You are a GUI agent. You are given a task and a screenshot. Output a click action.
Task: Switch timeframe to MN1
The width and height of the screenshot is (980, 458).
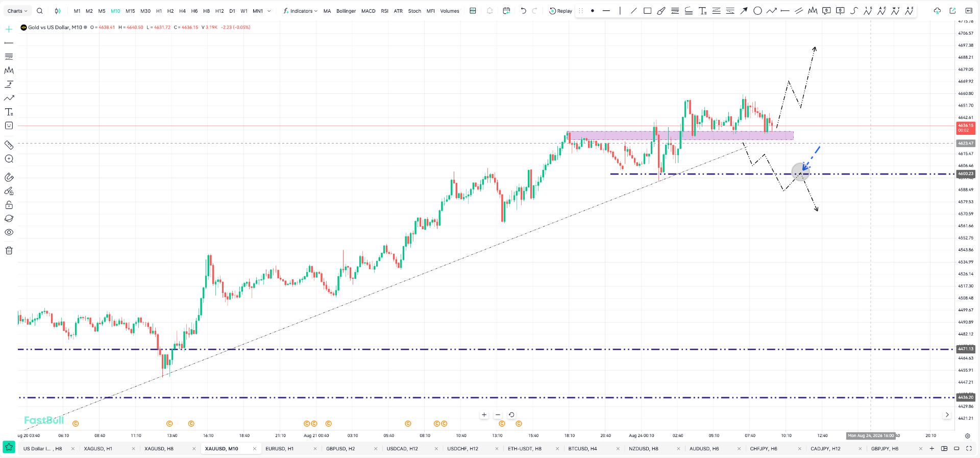click(x=258, y=11)
